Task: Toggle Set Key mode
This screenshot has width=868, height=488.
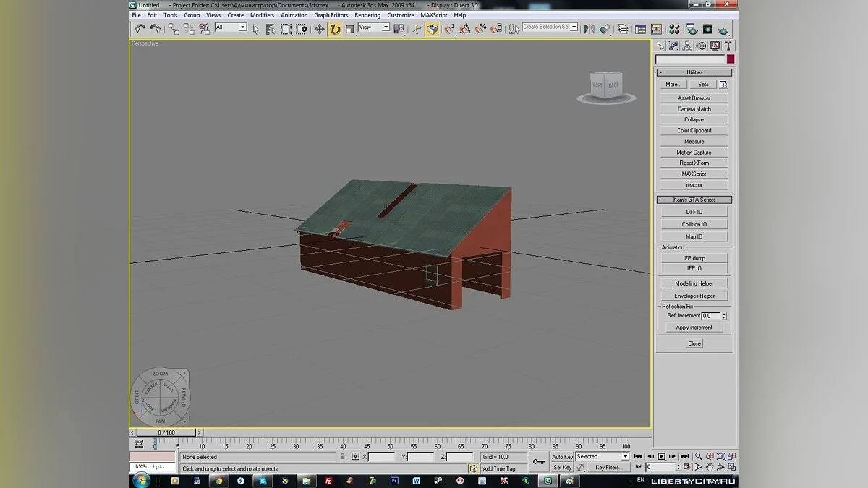Action: 562,468
